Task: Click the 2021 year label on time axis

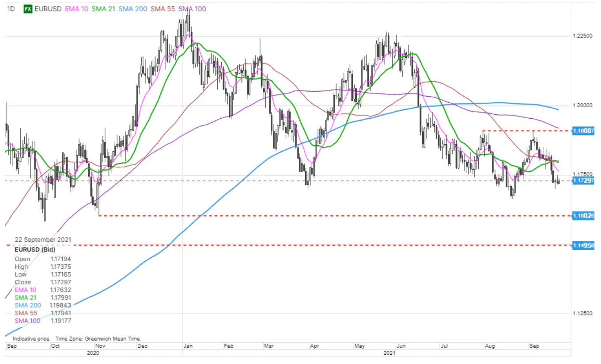Action: [389, 353]
